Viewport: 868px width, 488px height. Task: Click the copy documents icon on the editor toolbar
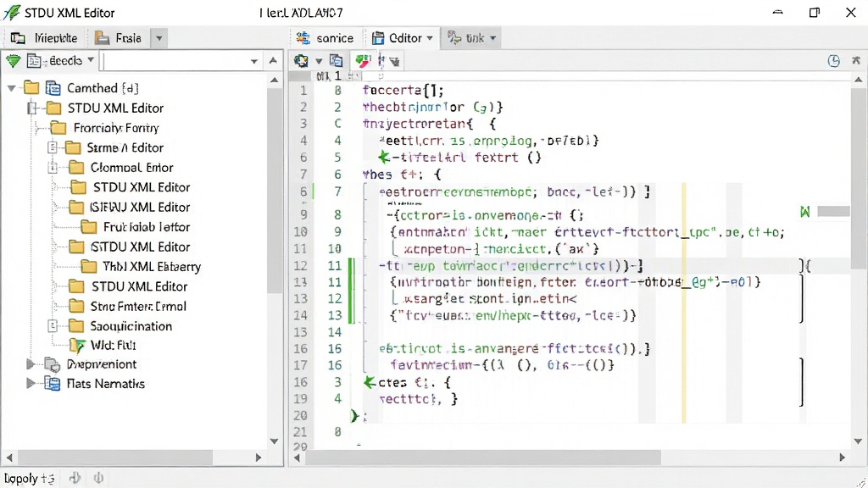336,61
